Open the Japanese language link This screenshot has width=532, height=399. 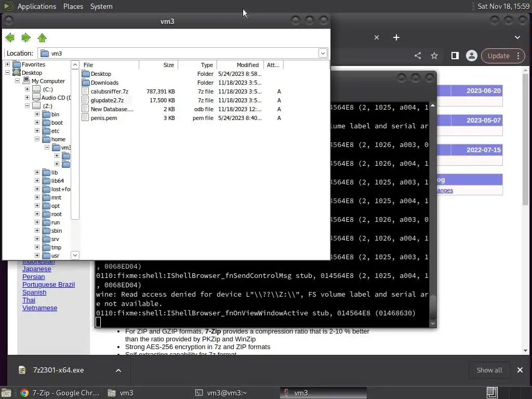(x=37, y=269)
